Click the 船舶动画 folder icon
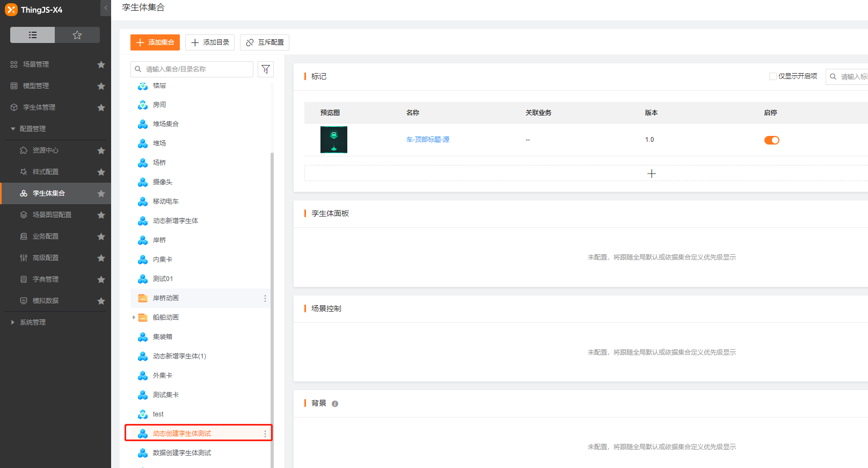 click(x=143, y=318)
